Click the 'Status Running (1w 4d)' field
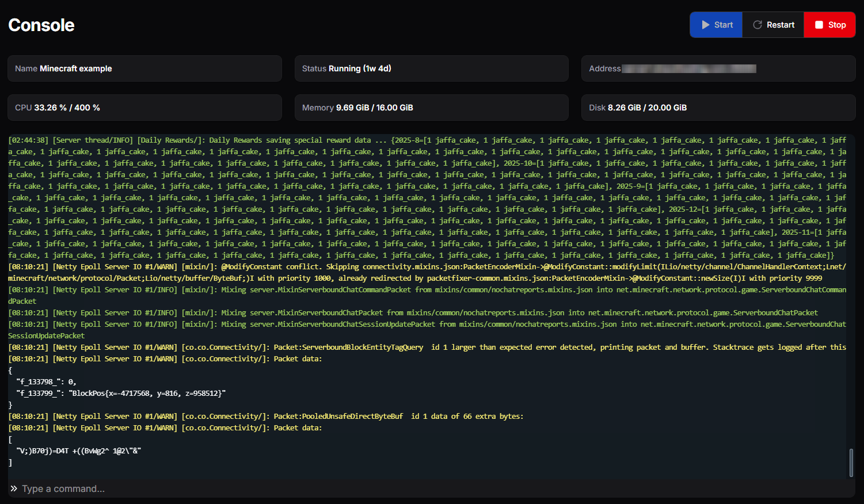The height and width of the screenshot is (504, 864). click(432, 68)
